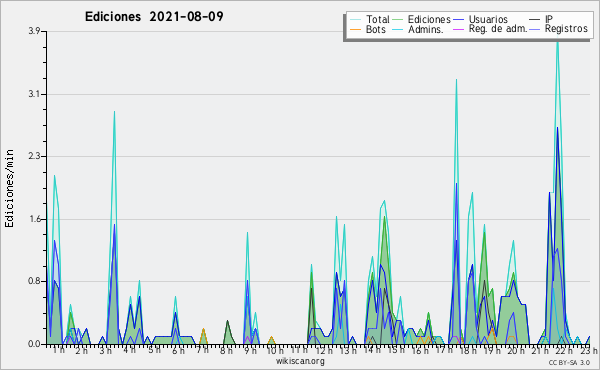Click the '22 h' x-axis label

pos(564,350)
